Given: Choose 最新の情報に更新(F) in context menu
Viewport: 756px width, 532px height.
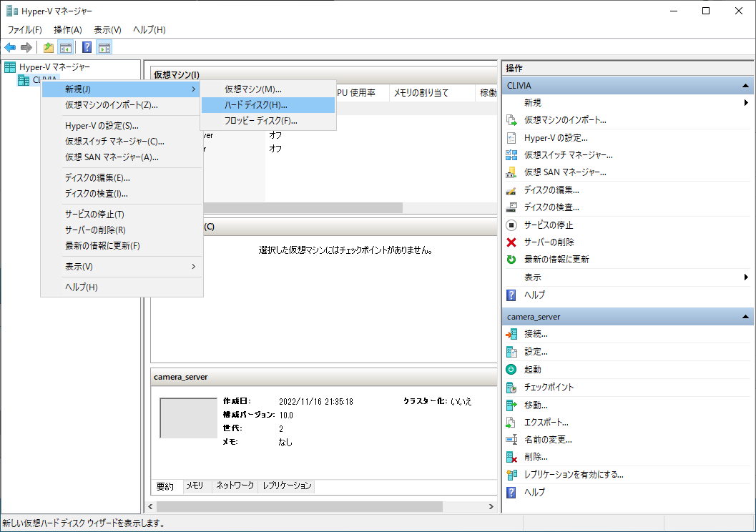Looking at the screenshot, I should tap(122, 246).
